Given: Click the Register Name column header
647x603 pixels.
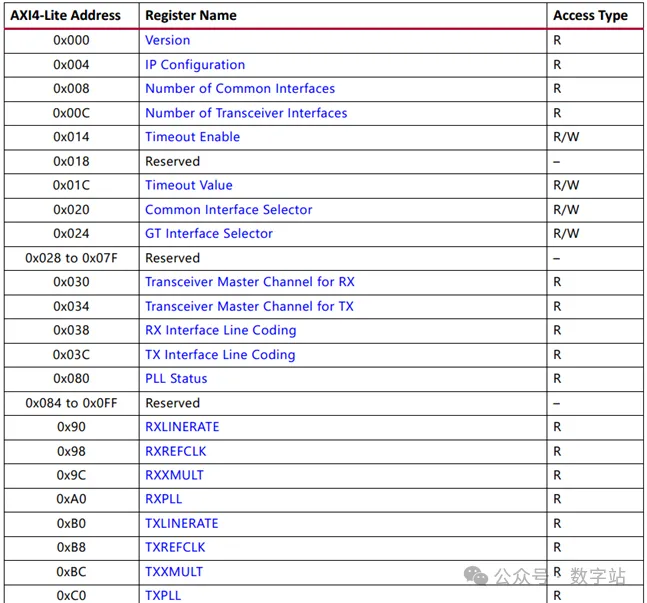Looking at the screenshot, I should (191, 16).
